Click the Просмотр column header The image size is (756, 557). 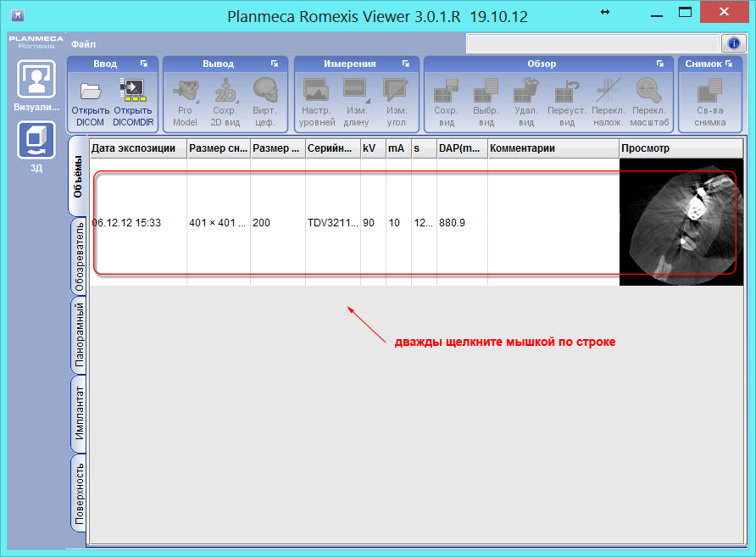click(681, 148)
